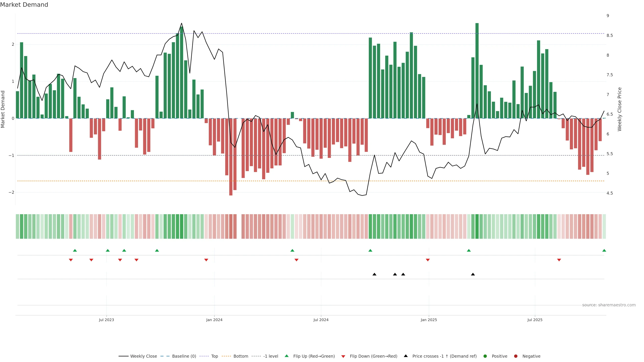Toggle the -1 level legend entry
Screen dimensions: 644x362
[271, 356]
